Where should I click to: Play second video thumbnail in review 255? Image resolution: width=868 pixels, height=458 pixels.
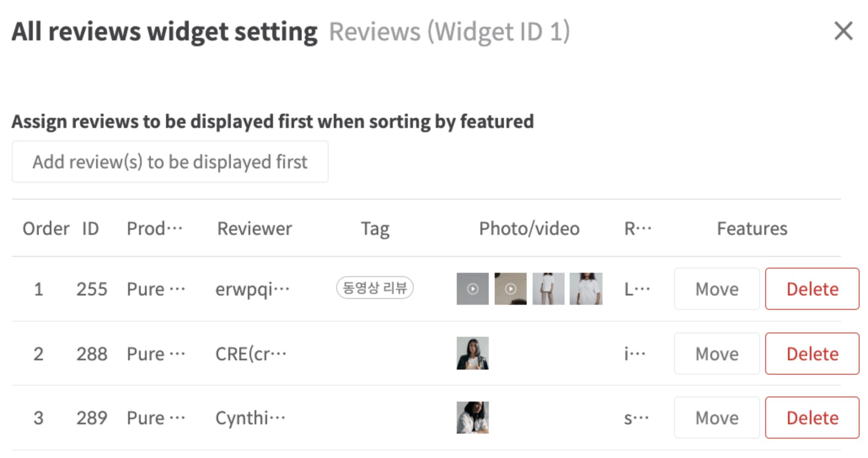click(510, 289)
